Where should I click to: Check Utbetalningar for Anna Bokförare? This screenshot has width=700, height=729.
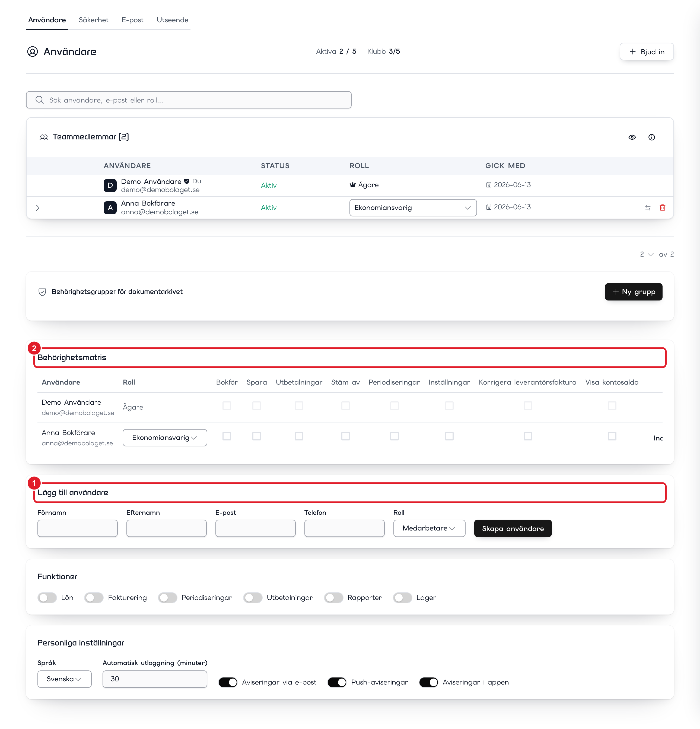[299, 436]
